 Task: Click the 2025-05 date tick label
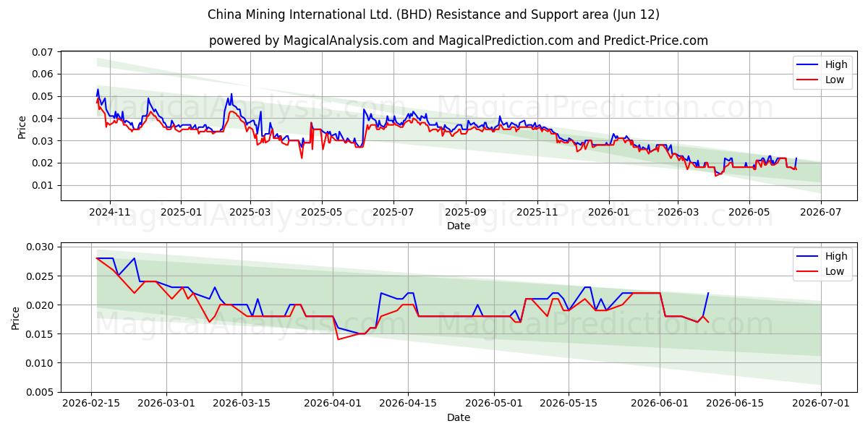[321, 213]
